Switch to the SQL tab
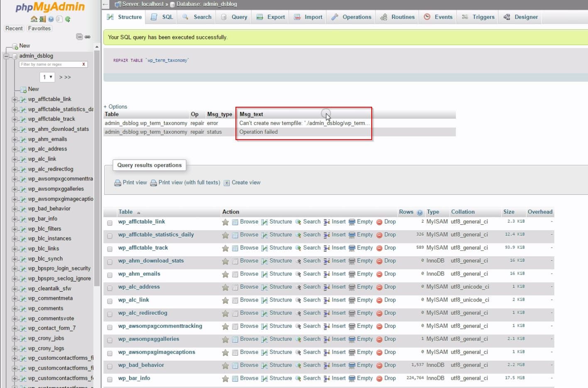 (x=162, y=17)
